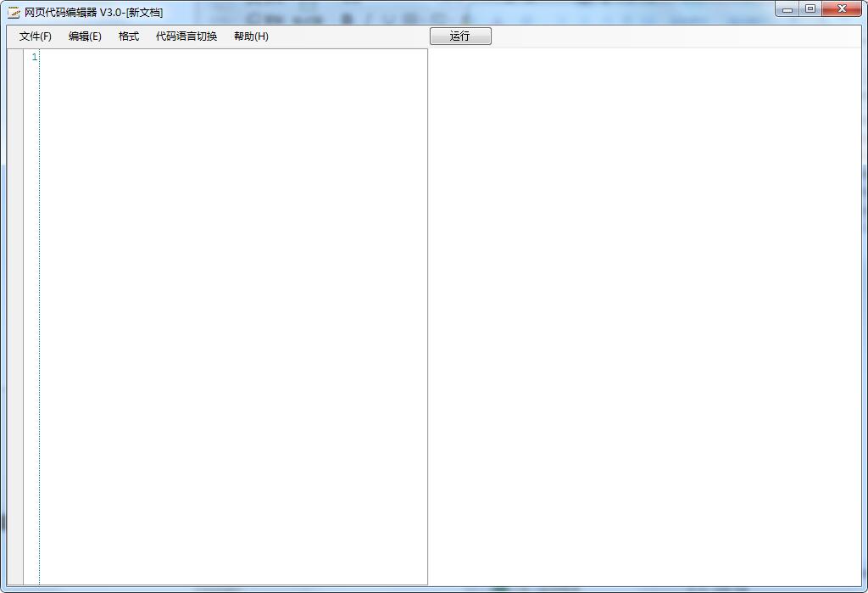Click inside the code editor area
The width and height of the screenshot is (868, 593).
coord(233,316)
